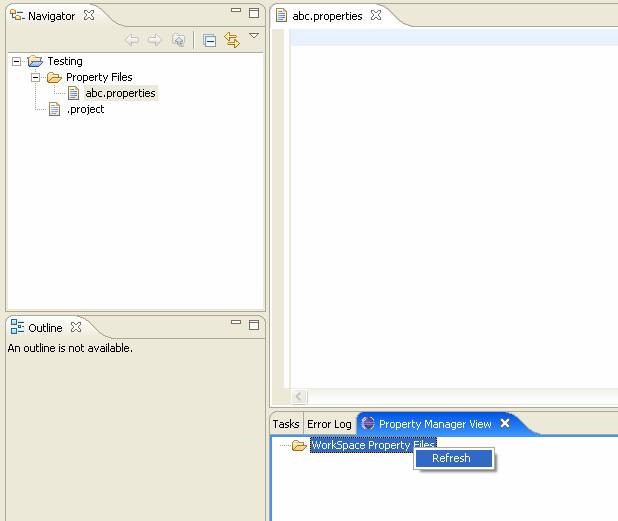Select the .project file in Navigator
Image resolution: width=618 pixels, height=521 pixels.
85,109
